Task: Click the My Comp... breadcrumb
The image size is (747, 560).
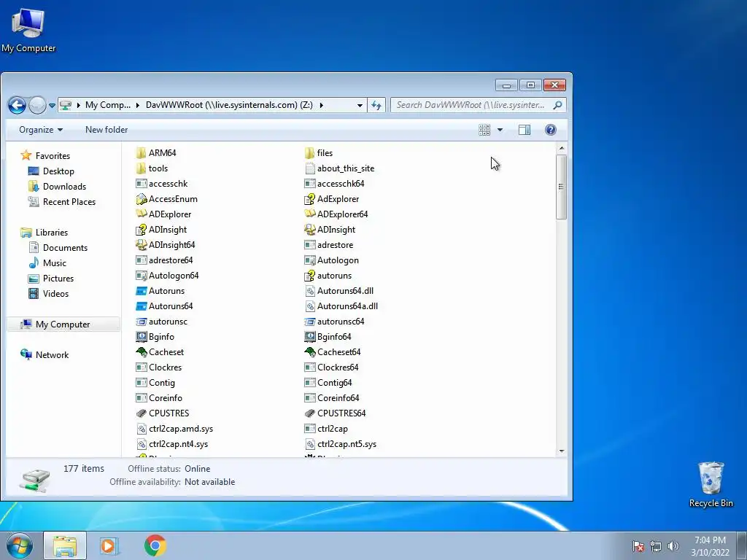Action: 108,105
